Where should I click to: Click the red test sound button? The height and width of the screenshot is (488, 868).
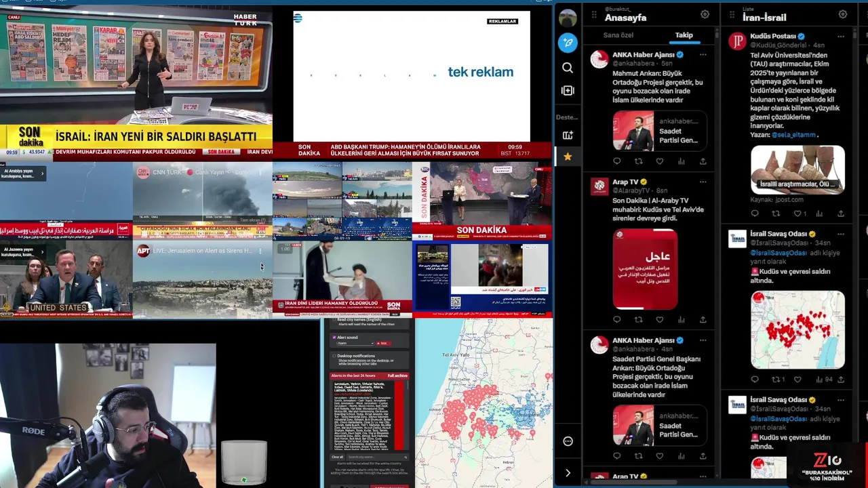tap(382, 343)
